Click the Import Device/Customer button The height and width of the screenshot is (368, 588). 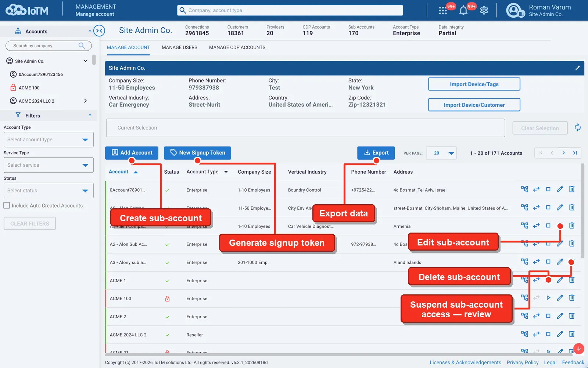[x=474, y=105]
